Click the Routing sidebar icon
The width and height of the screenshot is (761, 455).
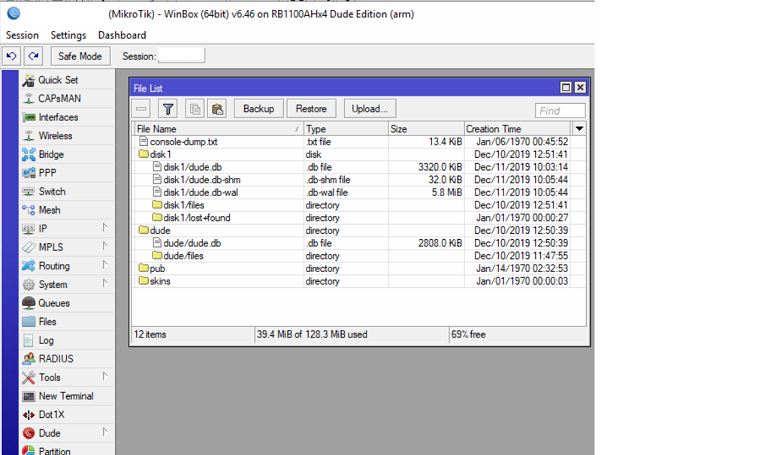pos(29,266)
